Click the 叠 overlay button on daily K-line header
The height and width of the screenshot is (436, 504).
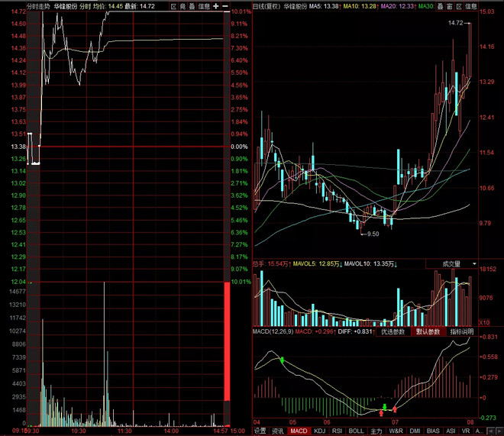coord(441,6)
